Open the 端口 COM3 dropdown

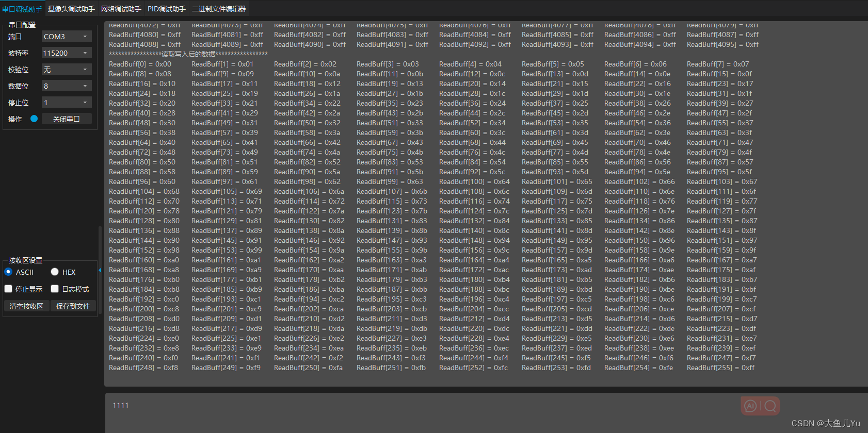(x=67, y=37)
